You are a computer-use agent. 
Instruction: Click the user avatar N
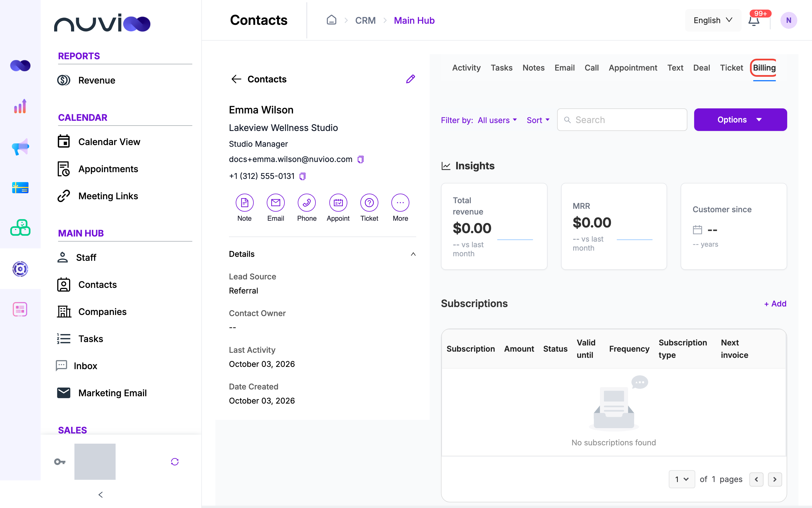click(x=789, y=21)
